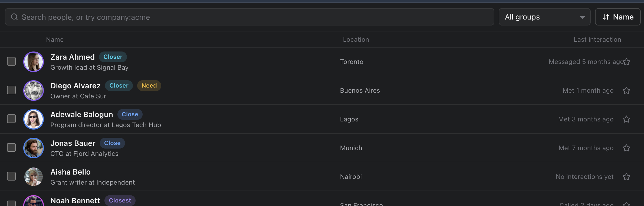The width and height of the screenshot is (644, 206).
Task: Click Close tag on Jonas Bauer
Action: pos(112,143)
